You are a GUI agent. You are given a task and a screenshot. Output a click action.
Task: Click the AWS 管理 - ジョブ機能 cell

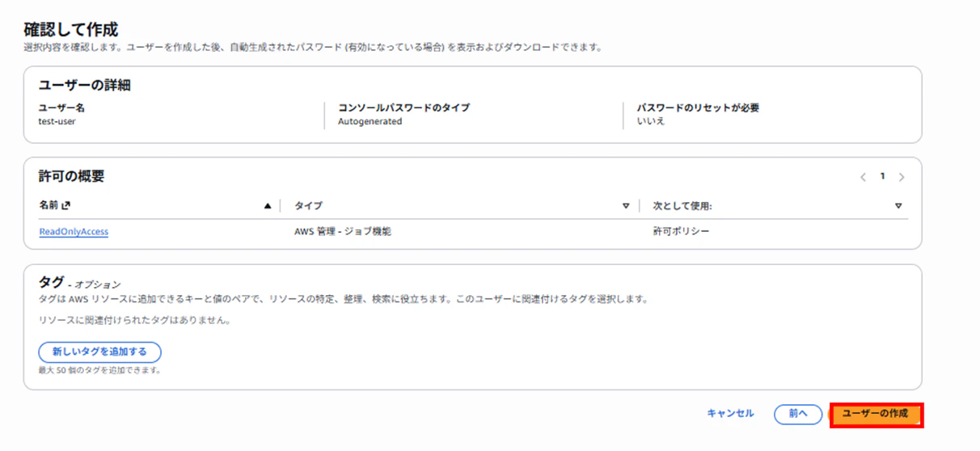coord(343,232)
